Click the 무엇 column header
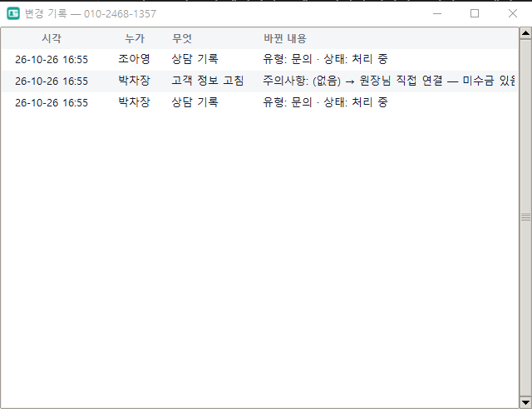This screenshot has height=409, width=532. point(182,38)
